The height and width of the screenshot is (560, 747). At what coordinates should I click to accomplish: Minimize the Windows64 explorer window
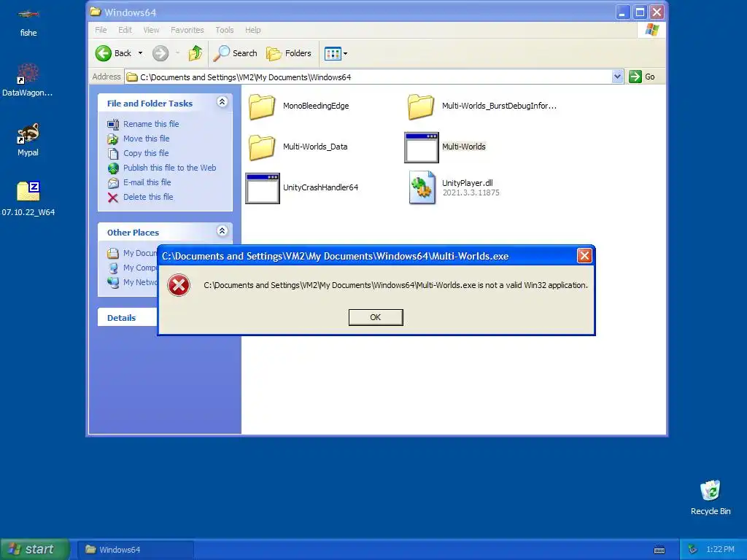(x=622, y=12)
